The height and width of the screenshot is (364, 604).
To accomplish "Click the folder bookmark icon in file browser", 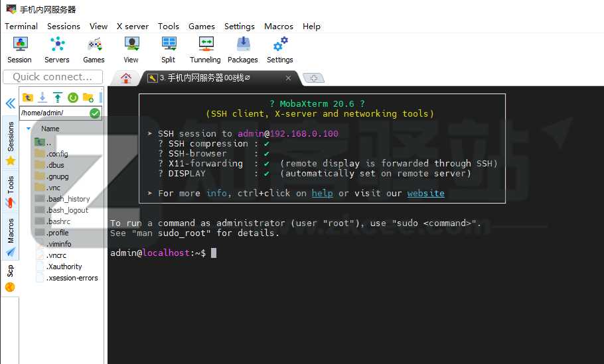I will point(28,97).
